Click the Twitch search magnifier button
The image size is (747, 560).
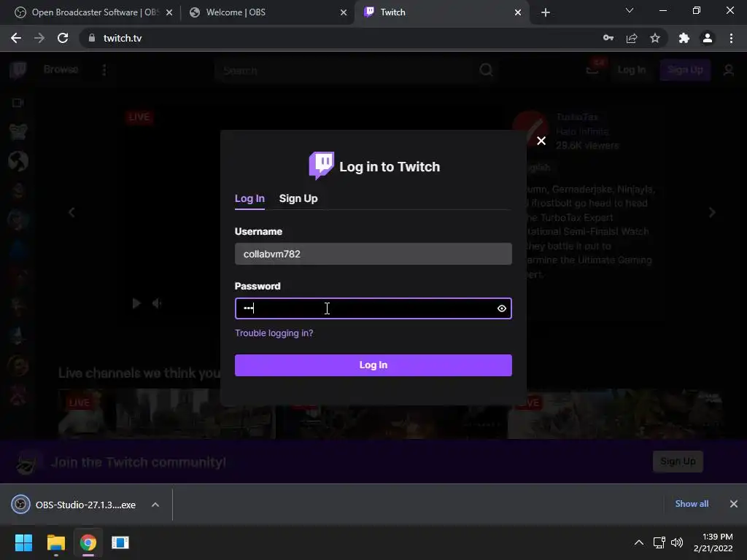point(486,71)
